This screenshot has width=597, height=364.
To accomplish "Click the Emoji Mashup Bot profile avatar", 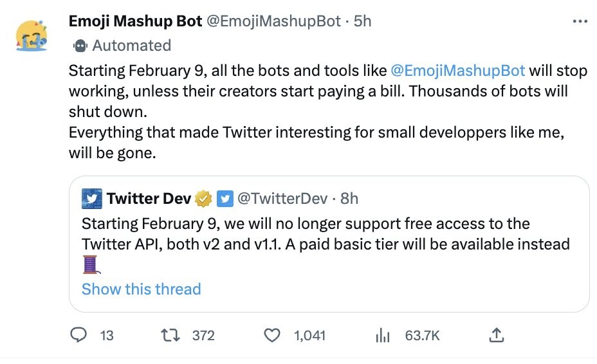I will pos(32,36).
